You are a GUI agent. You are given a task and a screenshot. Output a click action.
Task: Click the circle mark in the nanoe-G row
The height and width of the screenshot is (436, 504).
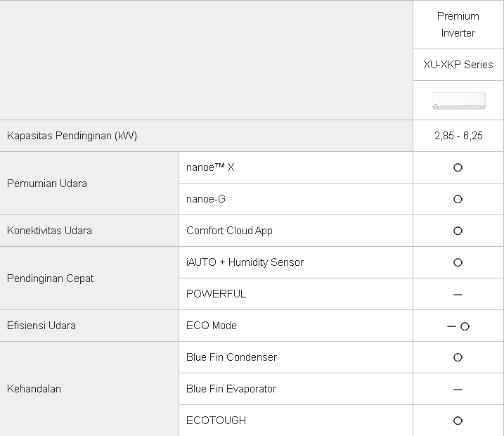point(458,200)
